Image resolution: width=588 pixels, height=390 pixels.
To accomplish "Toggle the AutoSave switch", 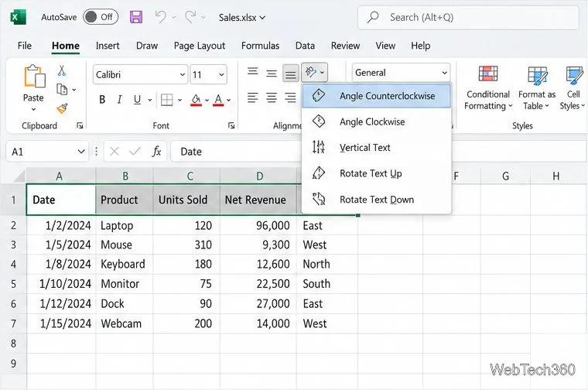I will 101,17.
